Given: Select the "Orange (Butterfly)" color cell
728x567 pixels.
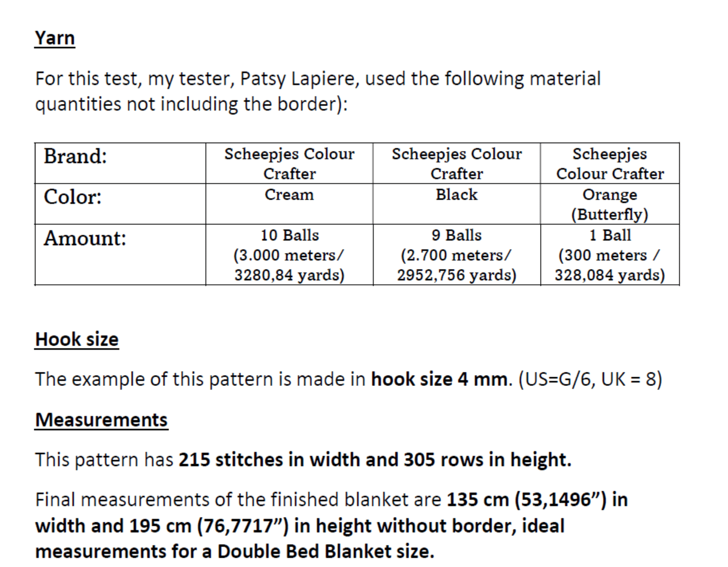Looking at the screenshot, I should pyautogui.click(x=610, y=204).
